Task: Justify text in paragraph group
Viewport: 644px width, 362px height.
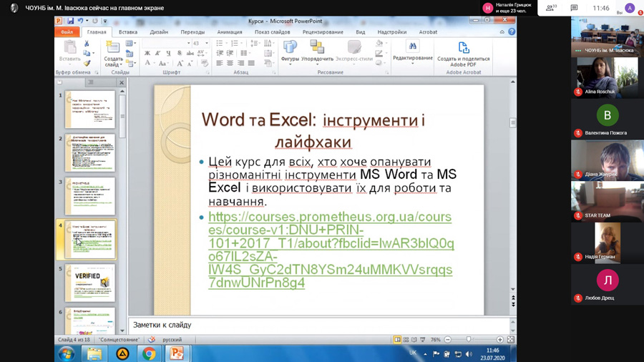Action: [x=251, y=63]
